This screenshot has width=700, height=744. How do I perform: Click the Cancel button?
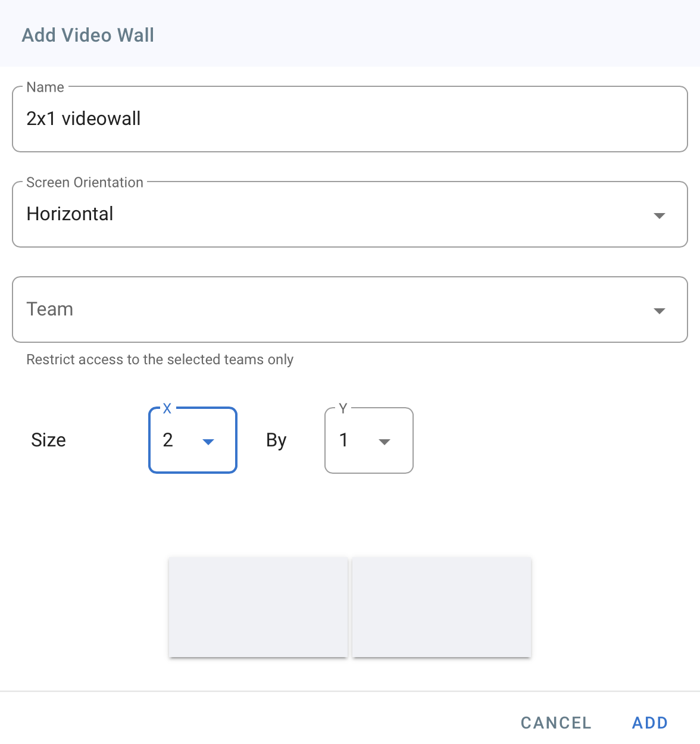556,723
